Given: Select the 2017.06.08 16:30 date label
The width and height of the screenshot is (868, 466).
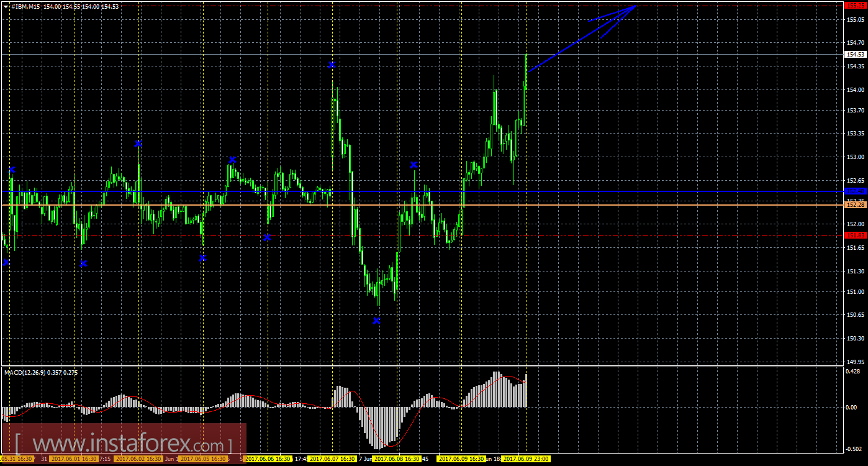Looking at the screenshot, I should (x=397, y=459).
